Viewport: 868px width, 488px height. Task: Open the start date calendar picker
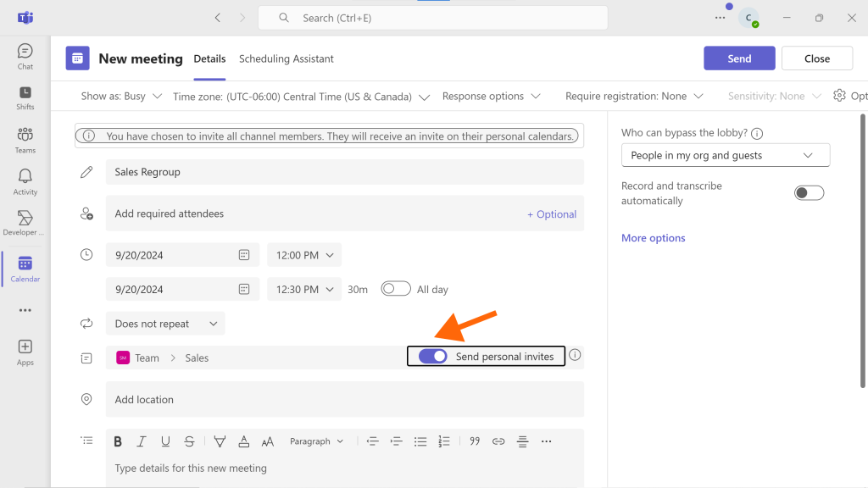click(x=244, y=255)
